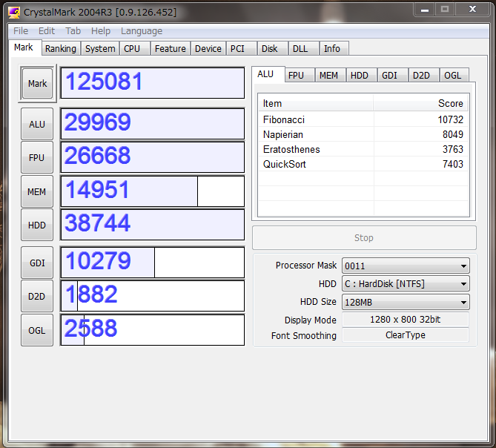The height and width of the screenshot is (448, 496).
Task: Open the File menu
Action: 21,31
